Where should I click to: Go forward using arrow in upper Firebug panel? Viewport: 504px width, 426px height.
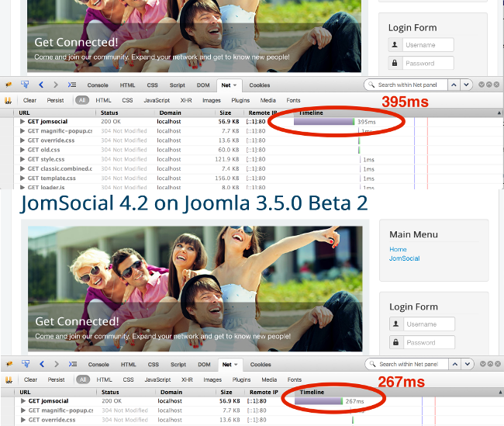(56, 85)
